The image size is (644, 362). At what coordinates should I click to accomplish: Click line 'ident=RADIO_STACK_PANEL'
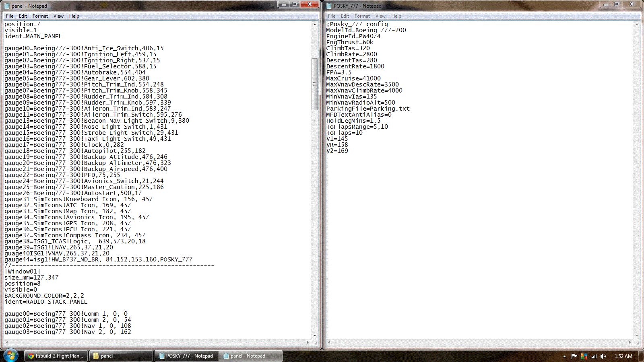click(x=46, y=302)
